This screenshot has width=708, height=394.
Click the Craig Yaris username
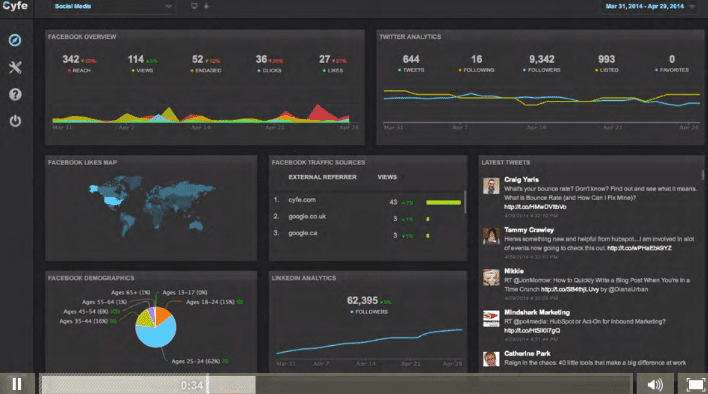click(x=521, y=180)
